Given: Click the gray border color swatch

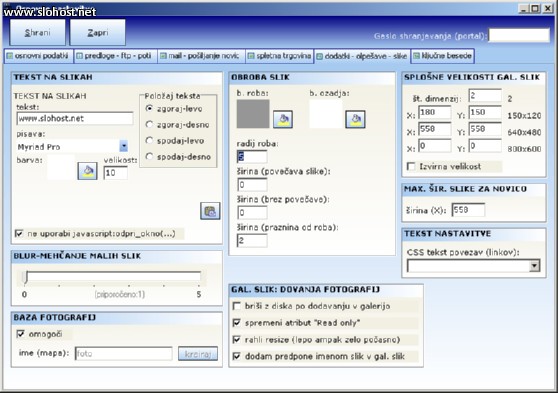Looking at the screenshot, I should pyautogui.click(x=253, y=114).
